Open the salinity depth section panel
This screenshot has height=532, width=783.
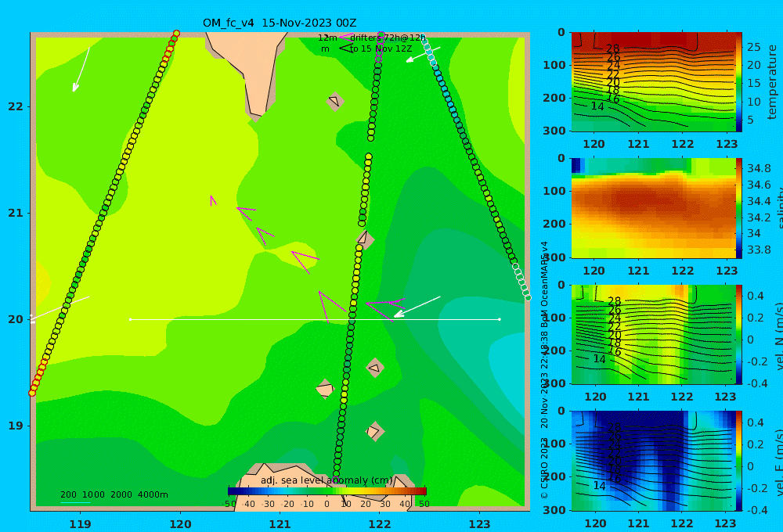coord(653,208)
